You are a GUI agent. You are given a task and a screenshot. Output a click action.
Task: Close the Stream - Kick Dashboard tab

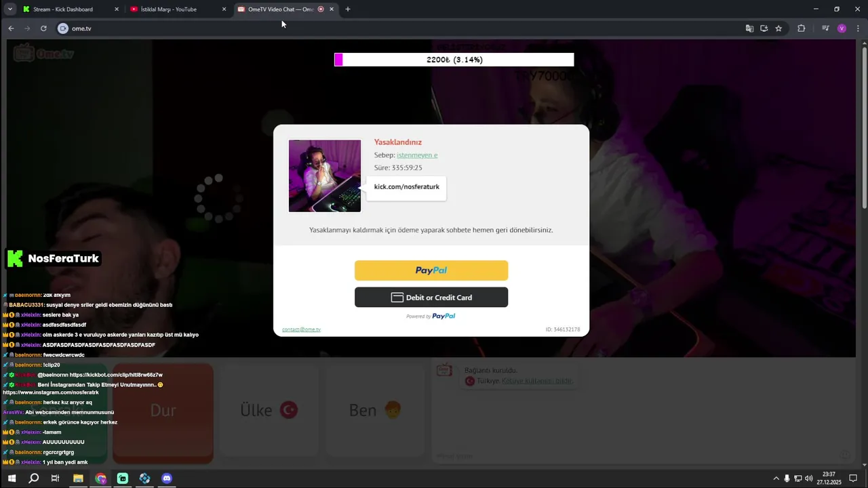pos(117,9)
